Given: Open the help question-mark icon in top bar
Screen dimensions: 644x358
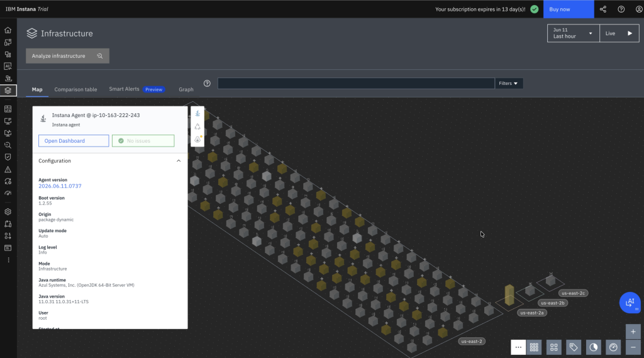Looking at the screenshot, I should pyautogui.click(x=621, y=9).
